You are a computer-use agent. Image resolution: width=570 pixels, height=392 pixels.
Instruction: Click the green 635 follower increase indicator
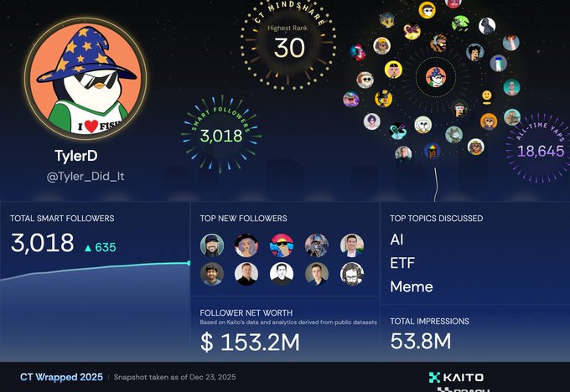[100, 247]
